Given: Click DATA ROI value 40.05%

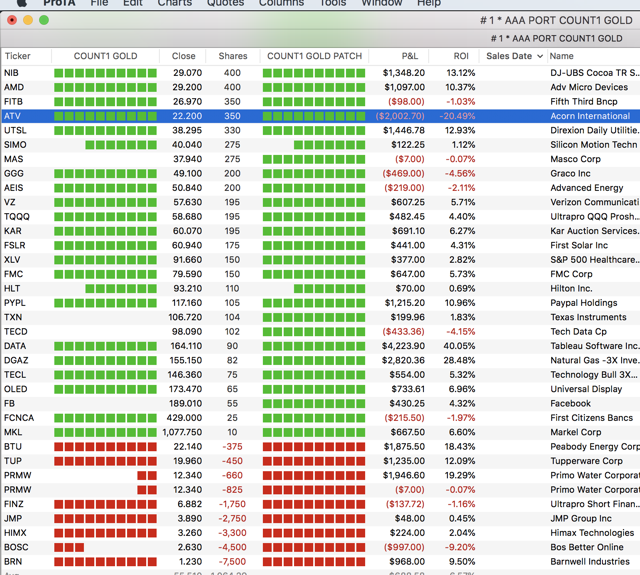Looking at the screenshot, I should pyautogui.click(x=459, y=346).
